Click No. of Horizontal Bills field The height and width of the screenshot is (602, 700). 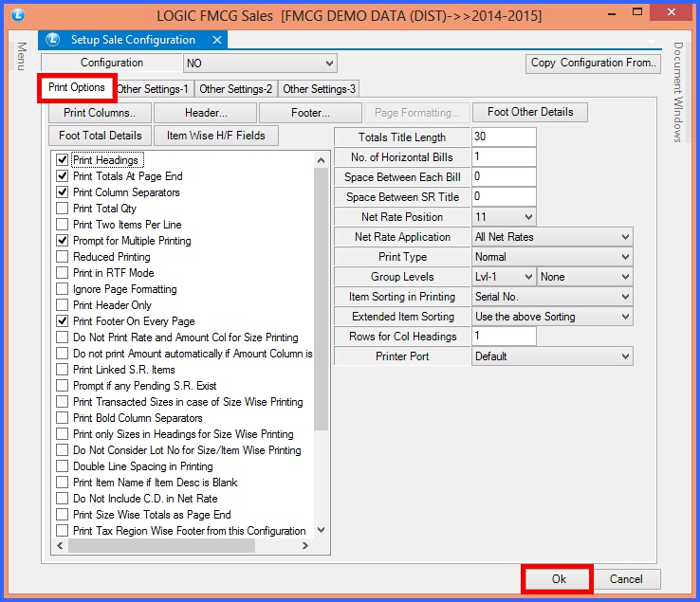click(x=504, y=156)
